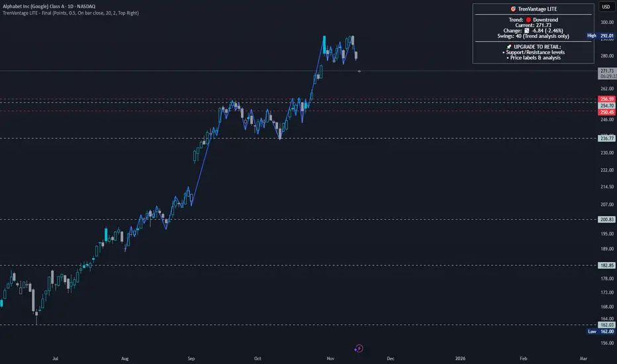This screenshot has width=617, height=364.
Task: Click the Feb label on time axis
Action: [x=524, y=359]
